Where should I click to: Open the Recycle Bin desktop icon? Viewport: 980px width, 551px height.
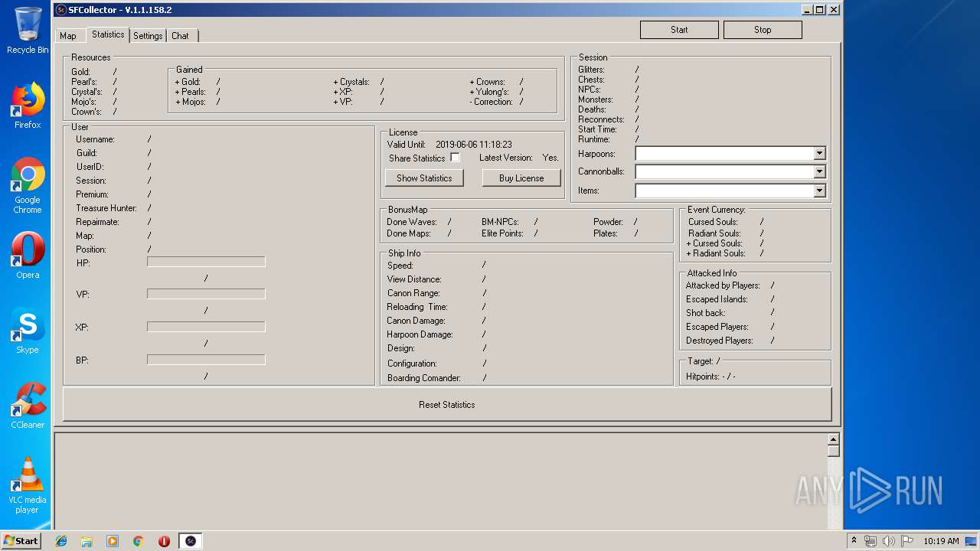(x=28, y=31)
